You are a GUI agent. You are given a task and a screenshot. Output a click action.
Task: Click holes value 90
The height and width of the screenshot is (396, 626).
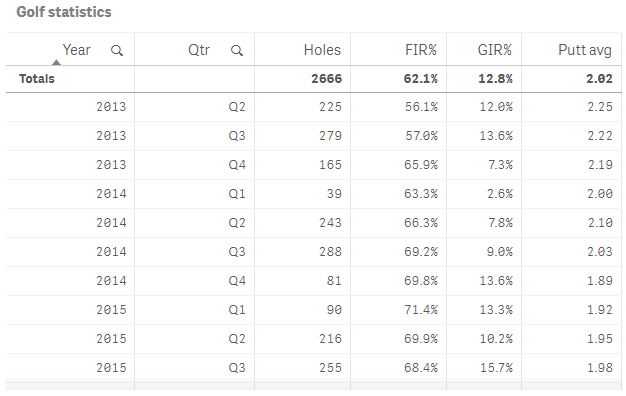[334, 310]
